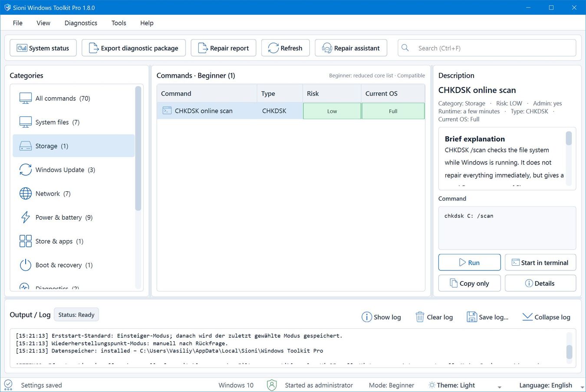Click the Search (Ctrl+F) input field

pyautogui.click(x=487, y=48)
